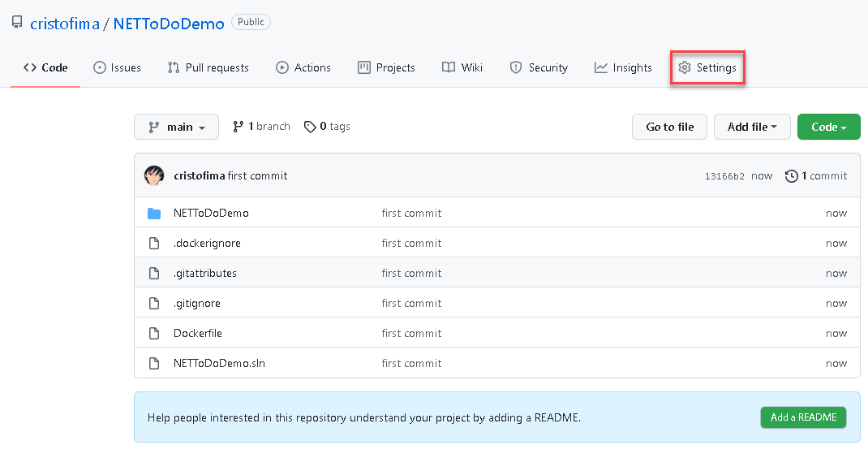Screen dimensions: 868x471
Task: Expand the green Code dropdown
Action: pos(828,127)
